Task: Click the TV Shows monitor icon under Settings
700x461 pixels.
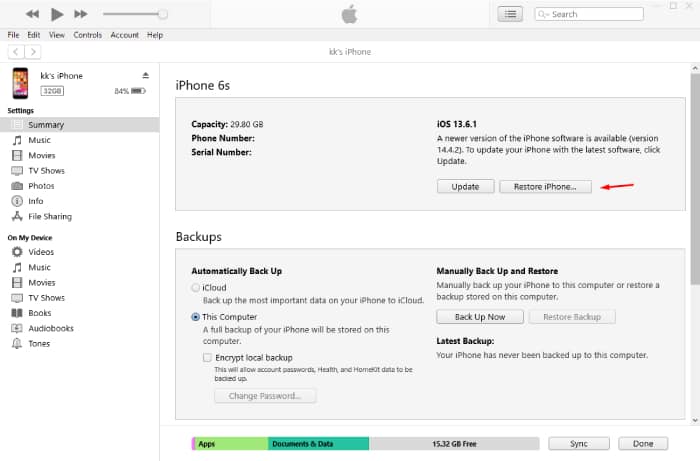Action: (x=17, y=170)
